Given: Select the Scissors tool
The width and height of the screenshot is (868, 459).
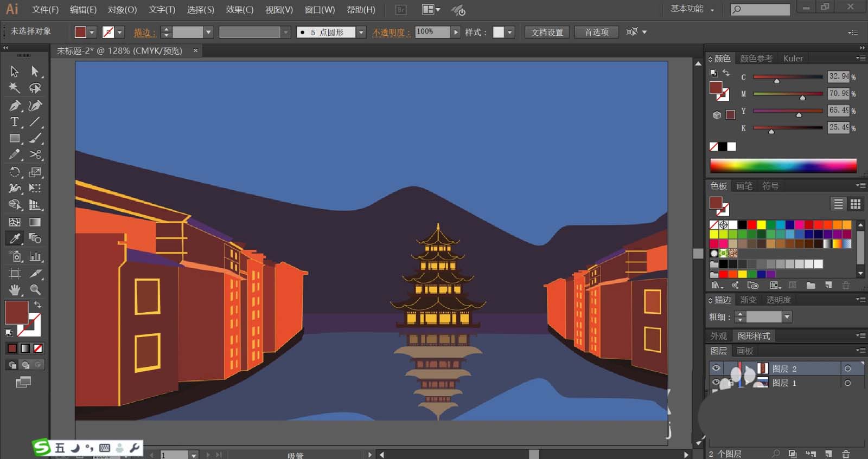Looking at the screenshot, I should pyautogui.click(x=35, y=155).
